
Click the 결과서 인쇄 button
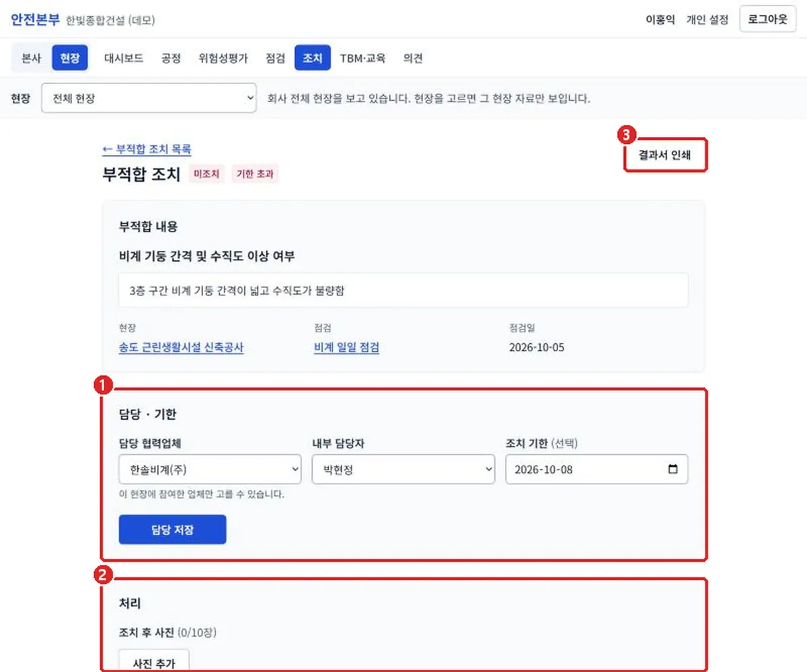[x=664, y=157]
